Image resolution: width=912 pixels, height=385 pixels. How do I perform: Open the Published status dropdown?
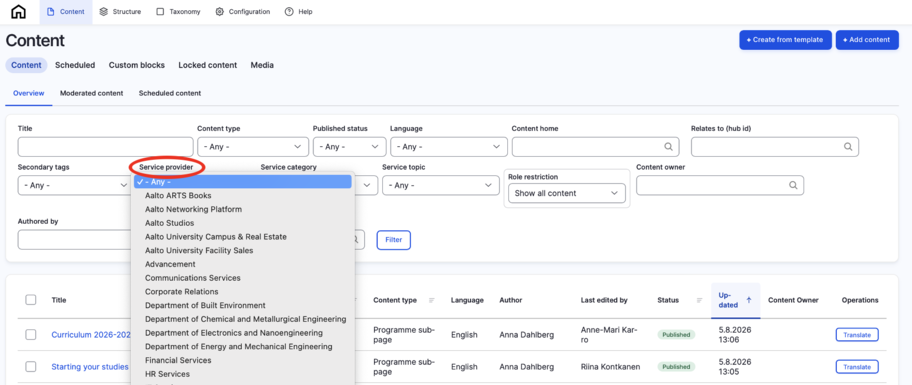point(350,147)
